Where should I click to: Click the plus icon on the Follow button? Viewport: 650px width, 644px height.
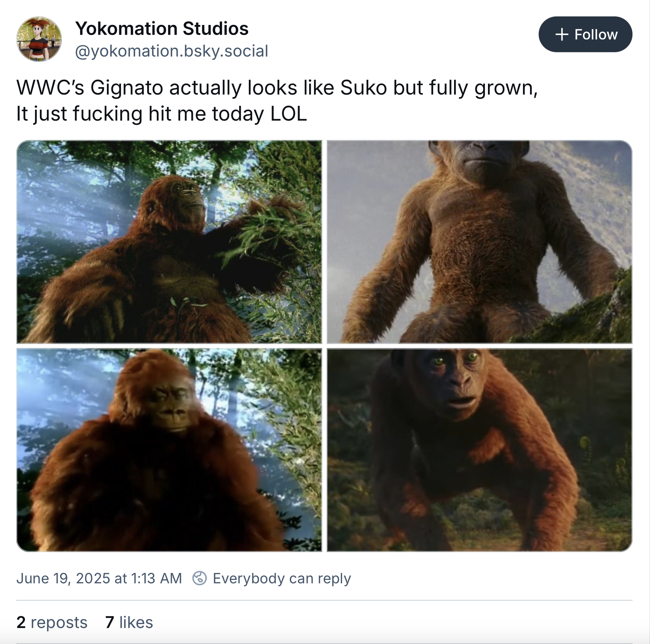(562, 35)
